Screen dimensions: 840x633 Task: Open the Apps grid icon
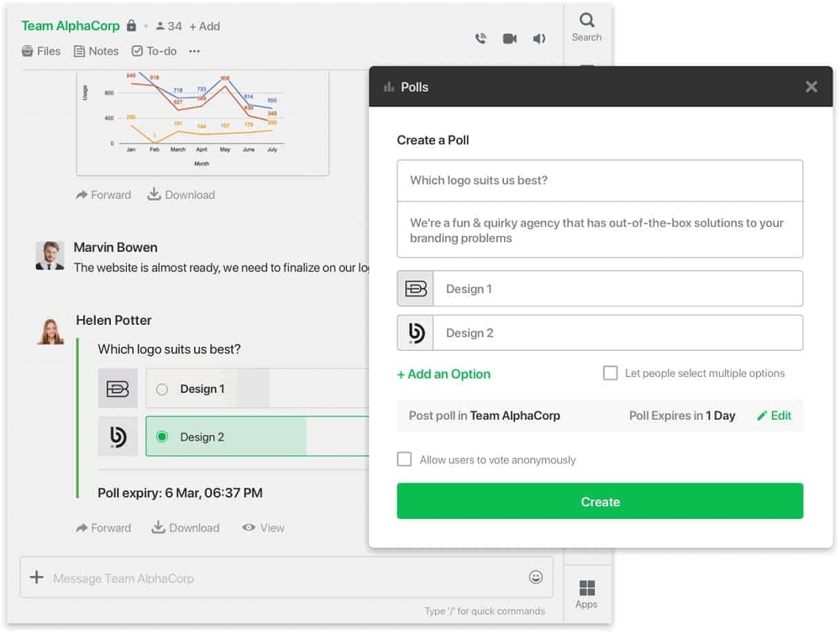pyautogui.click(x=586, y=594)
